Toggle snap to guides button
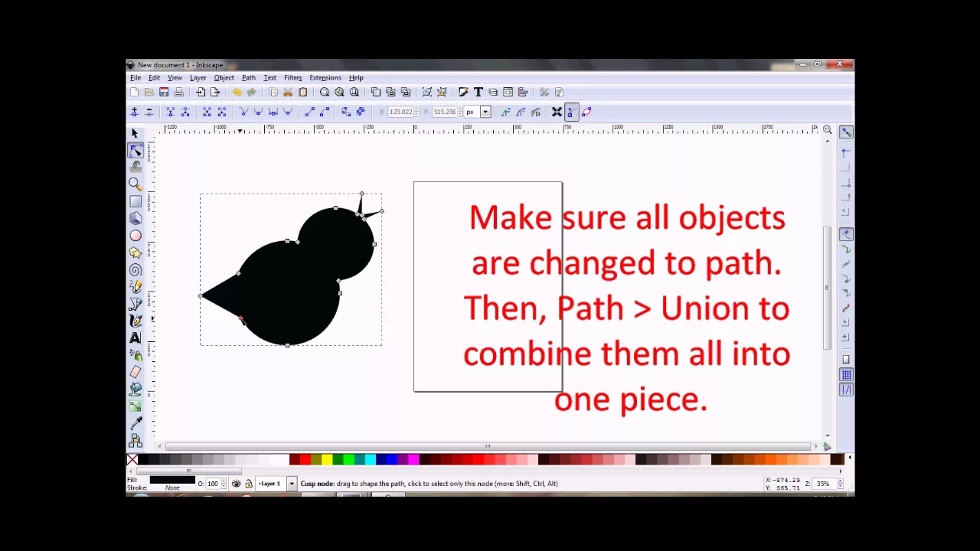Screen dimensions: 980x551 [x=846, y=390]
